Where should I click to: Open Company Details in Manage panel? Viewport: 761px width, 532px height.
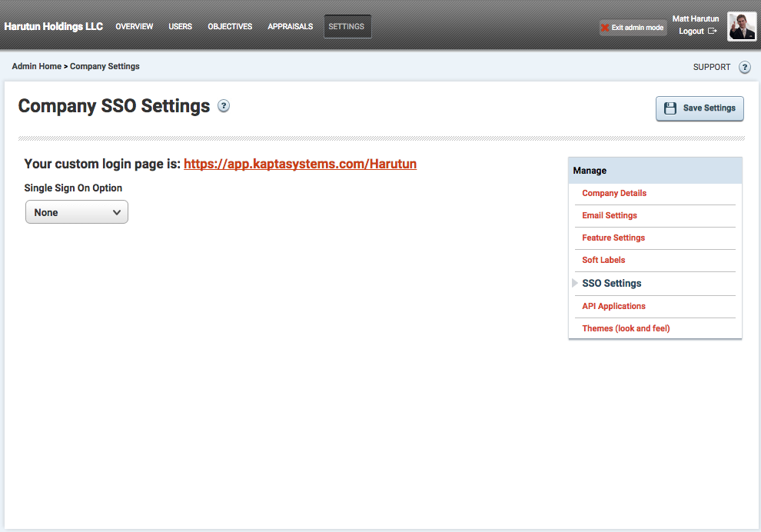point(614,193)
